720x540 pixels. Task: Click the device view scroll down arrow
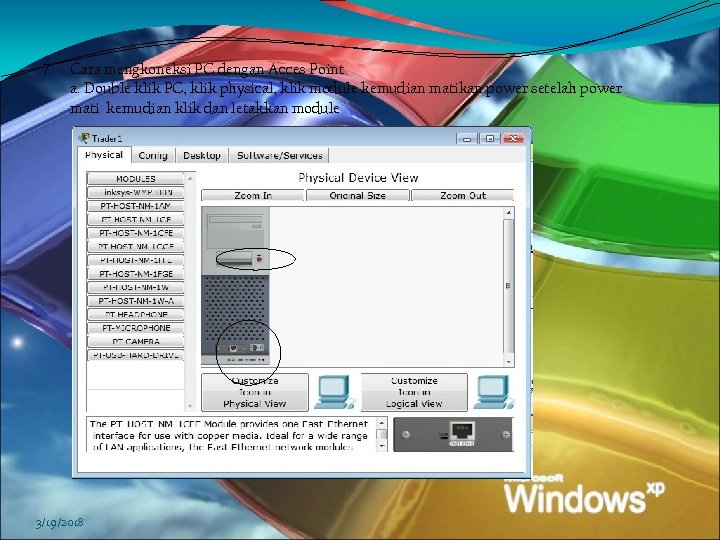508,361
